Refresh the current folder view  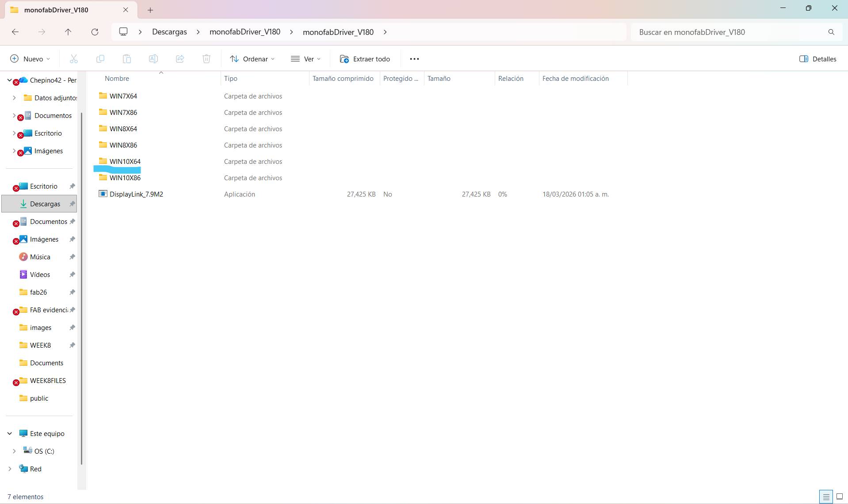point(95,32)
